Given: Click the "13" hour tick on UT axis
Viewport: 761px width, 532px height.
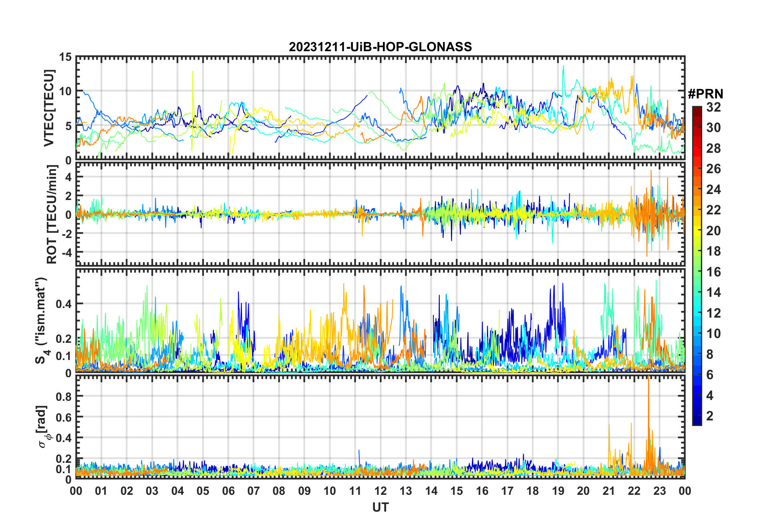Looking at the screenshot, I should 406,491.
